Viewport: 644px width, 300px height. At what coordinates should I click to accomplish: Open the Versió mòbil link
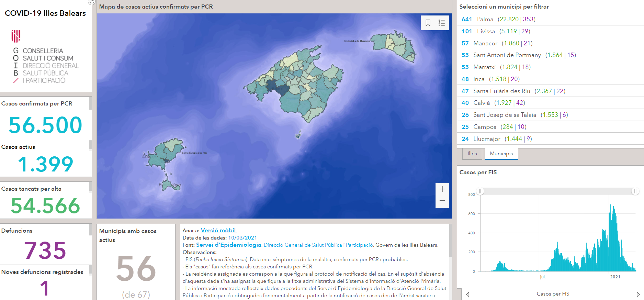tap(219, 230)
